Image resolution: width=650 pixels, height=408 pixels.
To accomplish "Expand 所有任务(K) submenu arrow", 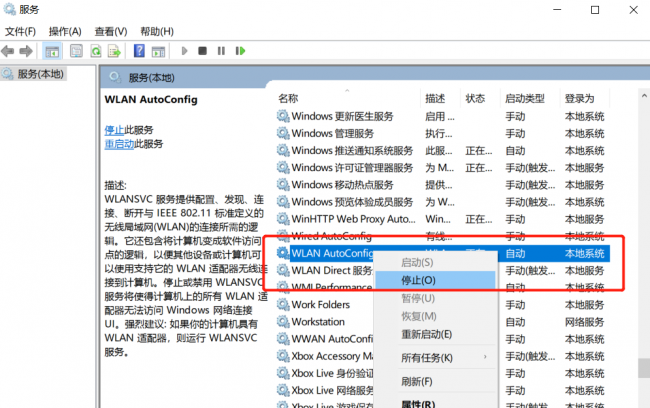I will [485, 357].
